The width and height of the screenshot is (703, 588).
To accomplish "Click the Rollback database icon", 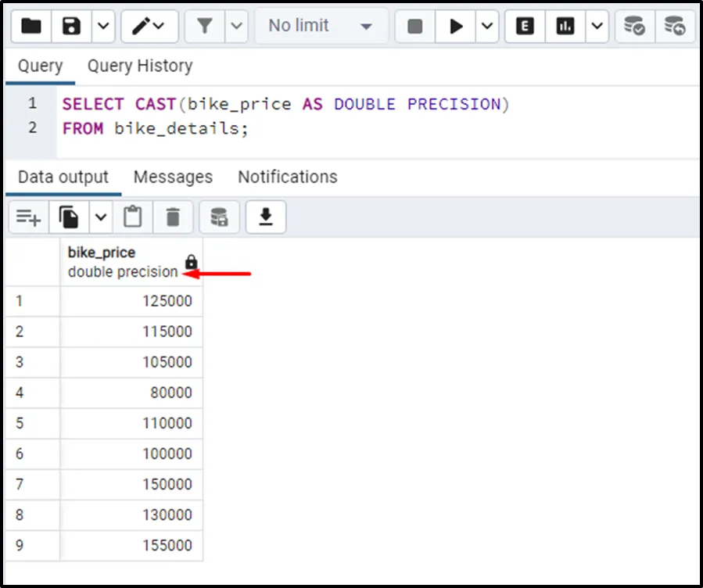I will coord(675,27).
